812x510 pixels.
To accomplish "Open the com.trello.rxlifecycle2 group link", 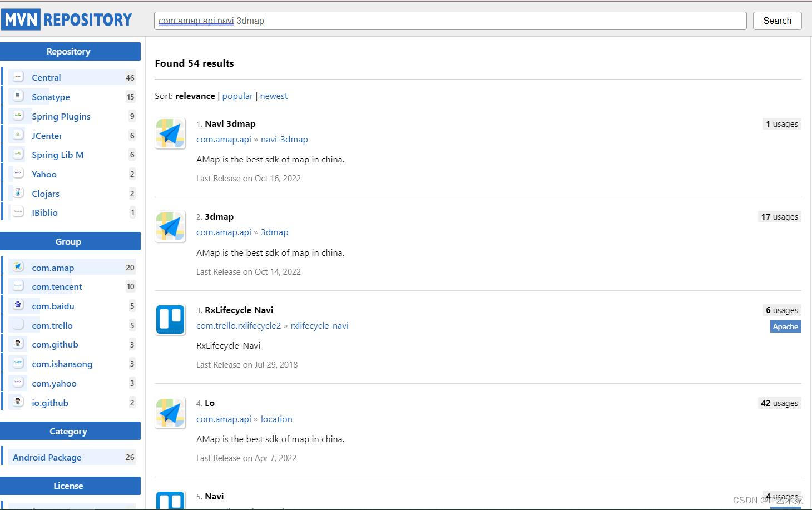I will coord(239,325).
